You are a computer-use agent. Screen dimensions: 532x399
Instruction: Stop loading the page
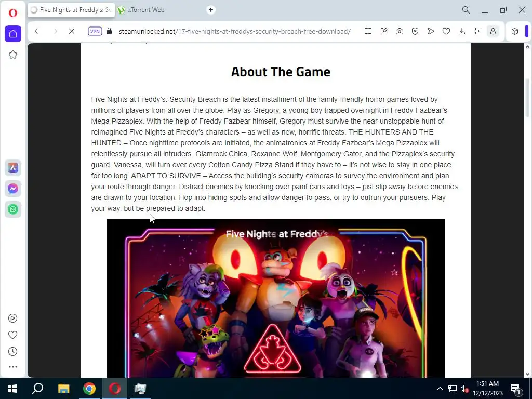72,31
